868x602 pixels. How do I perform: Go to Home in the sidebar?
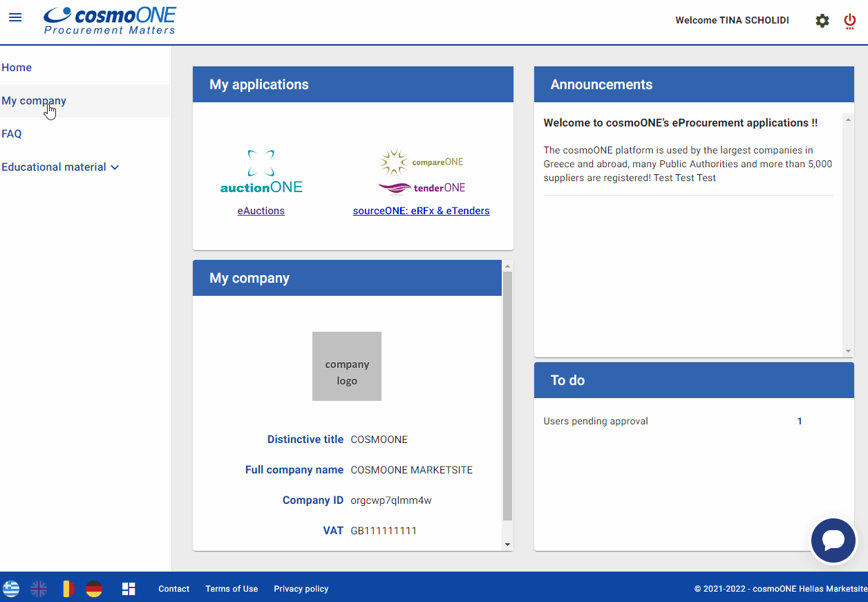(x=17, y=68)
